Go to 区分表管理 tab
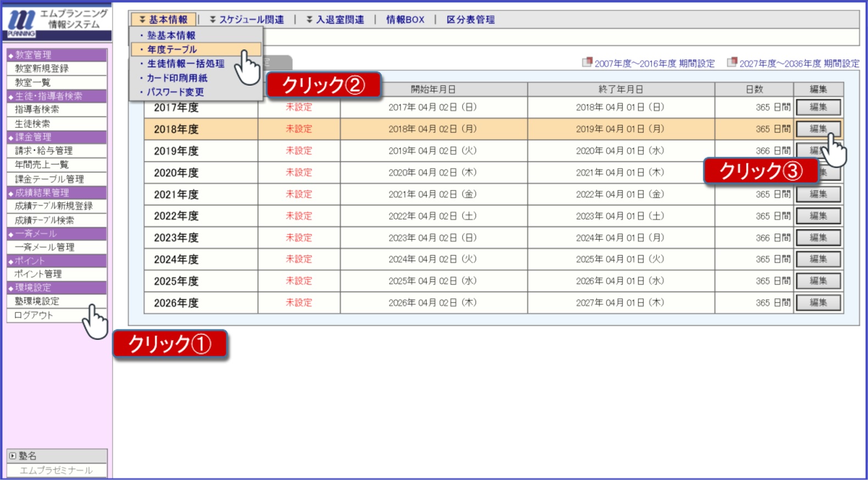The height and width of the screenshot is (481, 868). pyautogui.click(x=470, y=20)
